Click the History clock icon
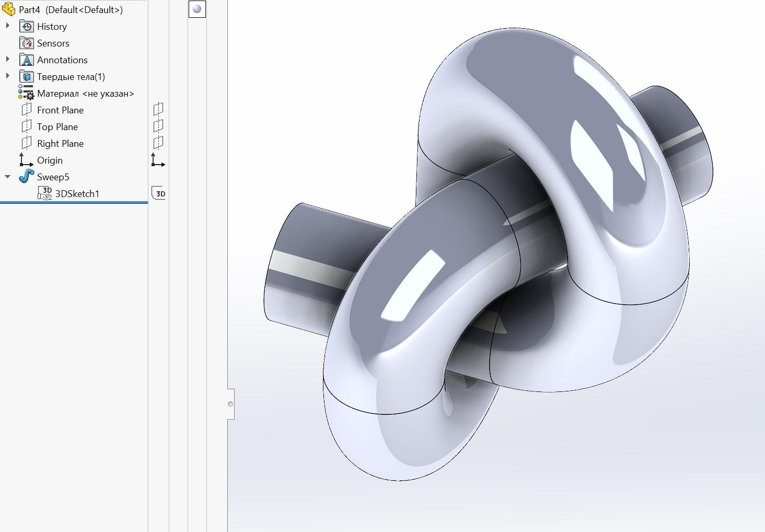765x532 pixels. pyautogui.click(x=27, y=27)
